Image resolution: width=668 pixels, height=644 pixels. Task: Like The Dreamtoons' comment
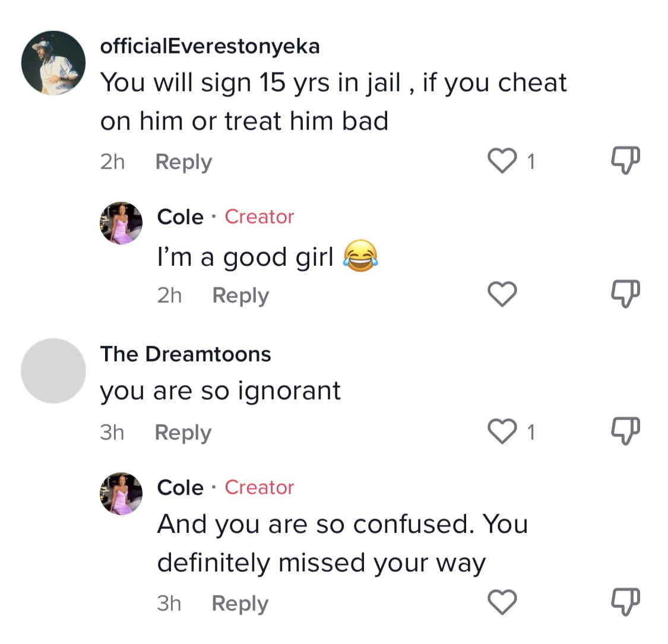pyautogui.click(x=502, y=431)
